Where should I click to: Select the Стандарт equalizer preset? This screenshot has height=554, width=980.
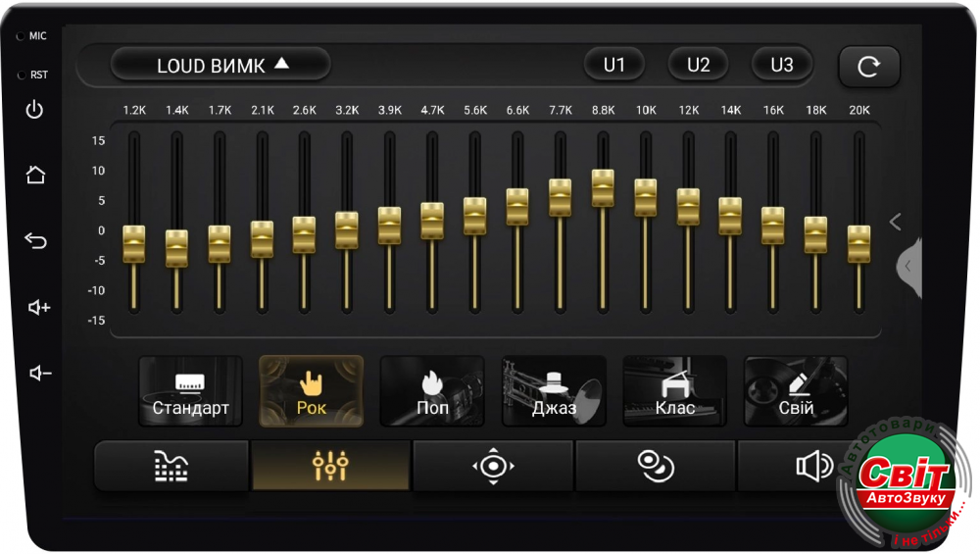190,391
